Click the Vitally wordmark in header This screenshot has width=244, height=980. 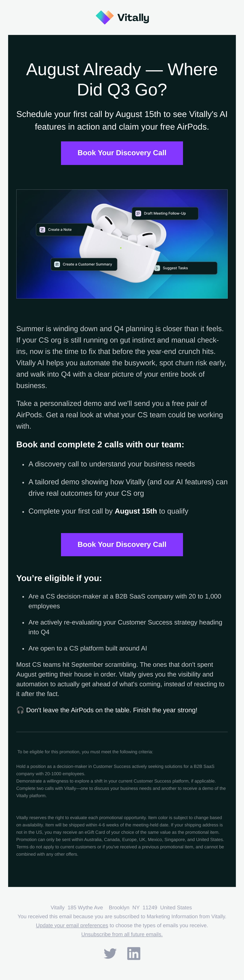[133, 18]
